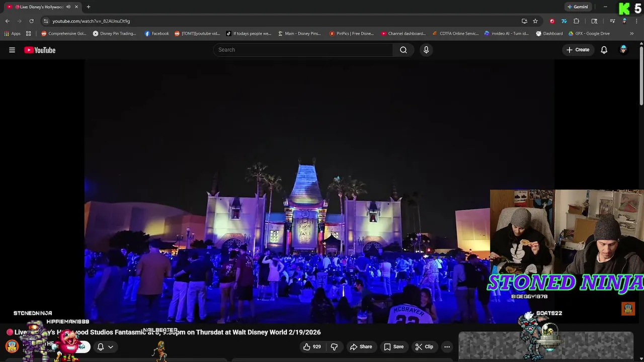Share this live video
The width and height of the screenshot is (644, 362).
(x=361, y=346)
